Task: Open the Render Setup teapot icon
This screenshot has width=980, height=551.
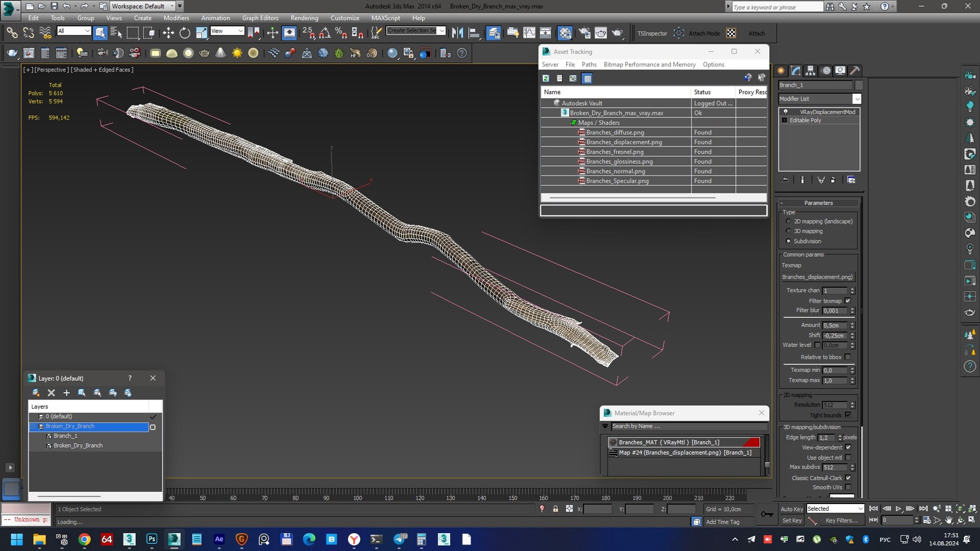Action: click(584, 33)
